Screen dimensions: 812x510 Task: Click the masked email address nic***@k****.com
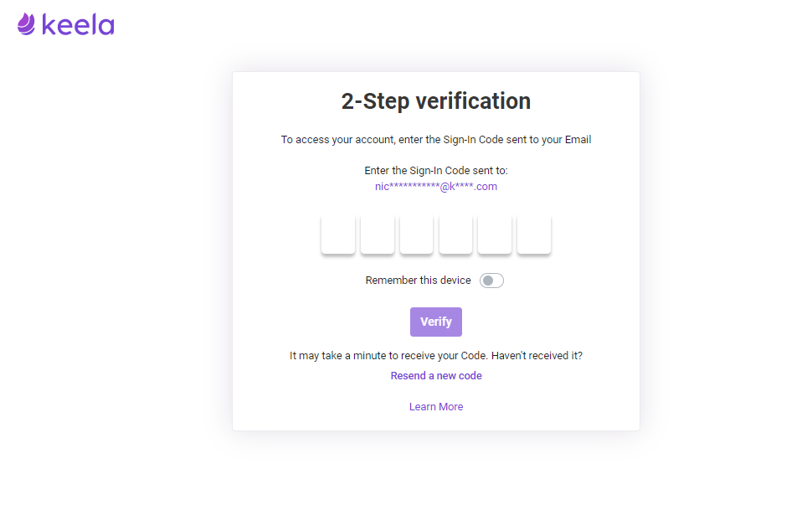coord(436,187)
